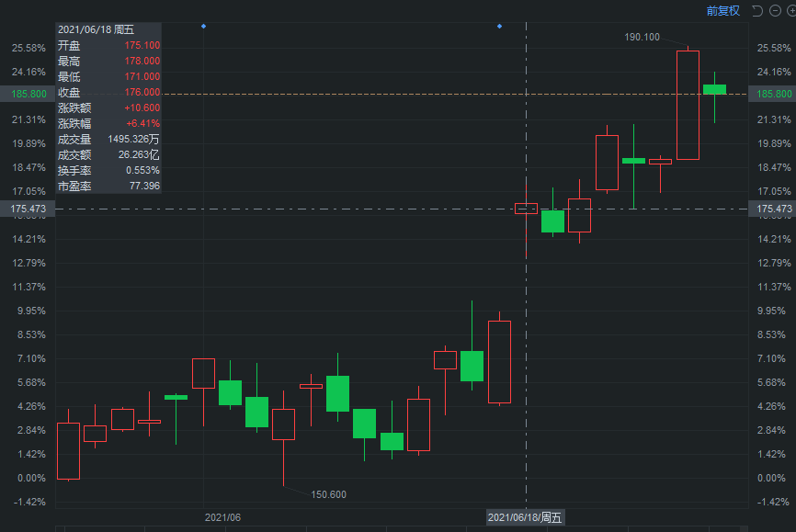This screenshot has width=796, height=532.
Task: Click the 190.100 high price label
Action: [642, 37]
